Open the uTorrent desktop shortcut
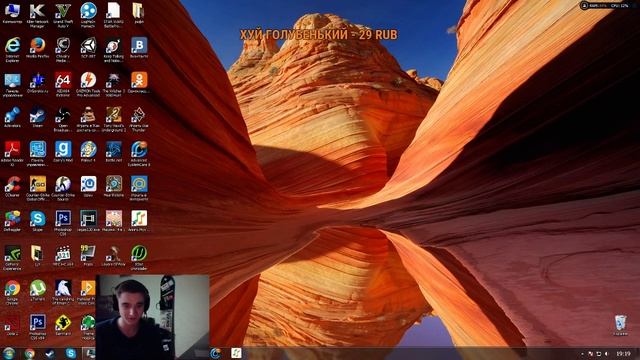 coord(38,291)
